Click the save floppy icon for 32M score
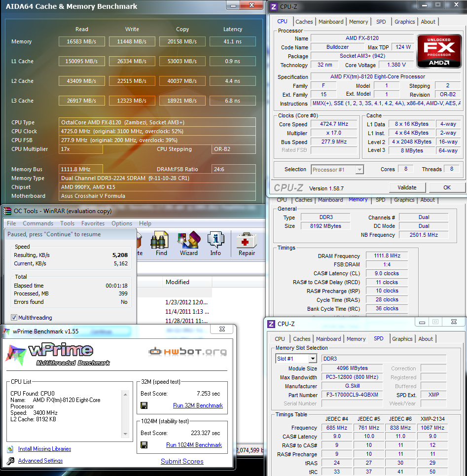 [144, 405]
